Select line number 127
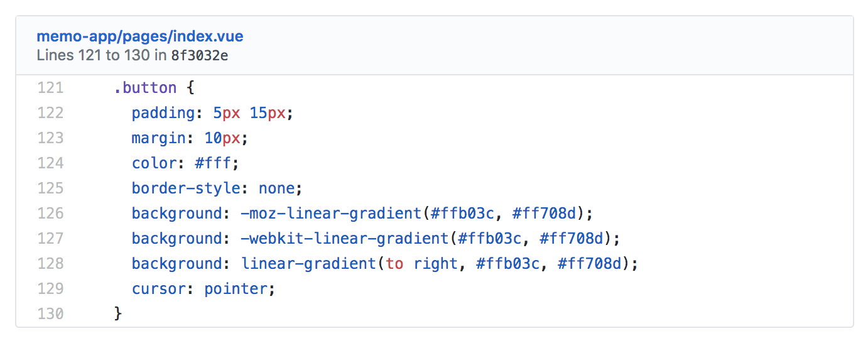Image resolution: width=868 pixels, height=353 pixels. pyautogui.click(x=50, y=239)
